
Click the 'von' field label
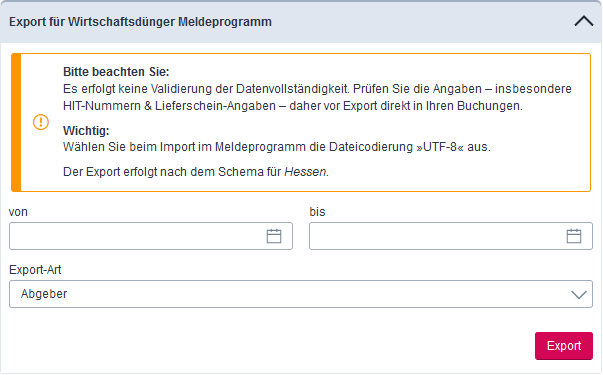pyautogui.click(x=18, y=212)
